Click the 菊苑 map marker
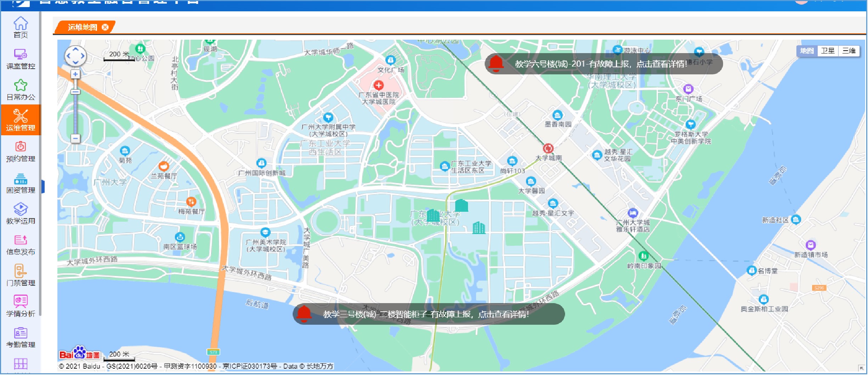 click(125, 151)
